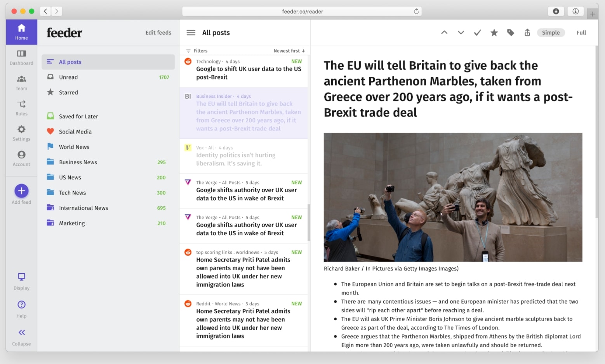This screenshot has height=364, width=605.
Task: Click the Add feed plus button
Action: (x=21, y=191)
